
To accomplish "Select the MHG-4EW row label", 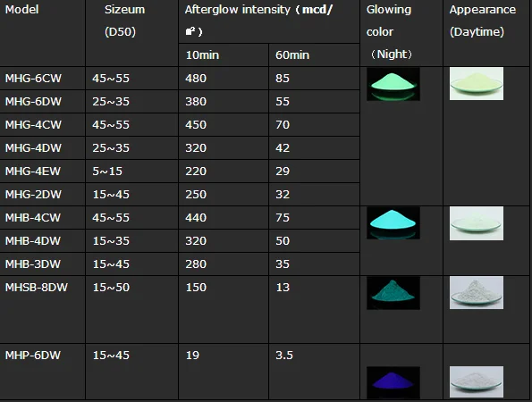I will (x=32, y=172).
